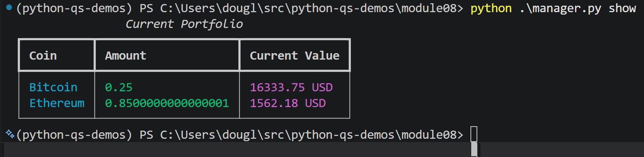Click the Ethereum cell in Coin column

point(57,103)
